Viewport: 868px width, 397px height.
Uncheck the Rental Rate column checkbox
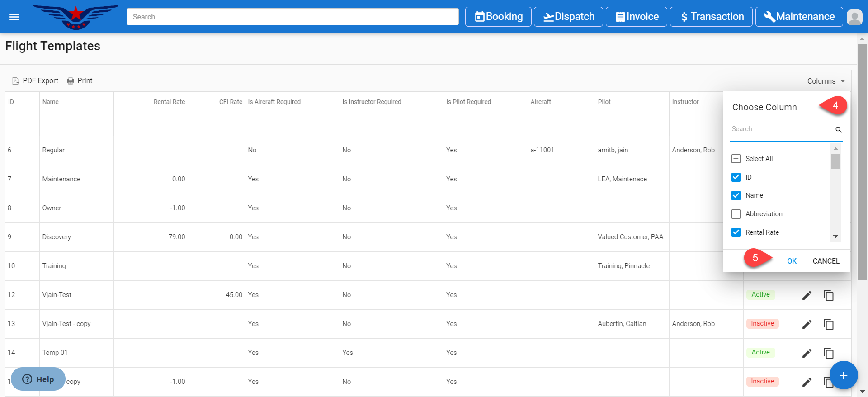(x=736, y=232)
